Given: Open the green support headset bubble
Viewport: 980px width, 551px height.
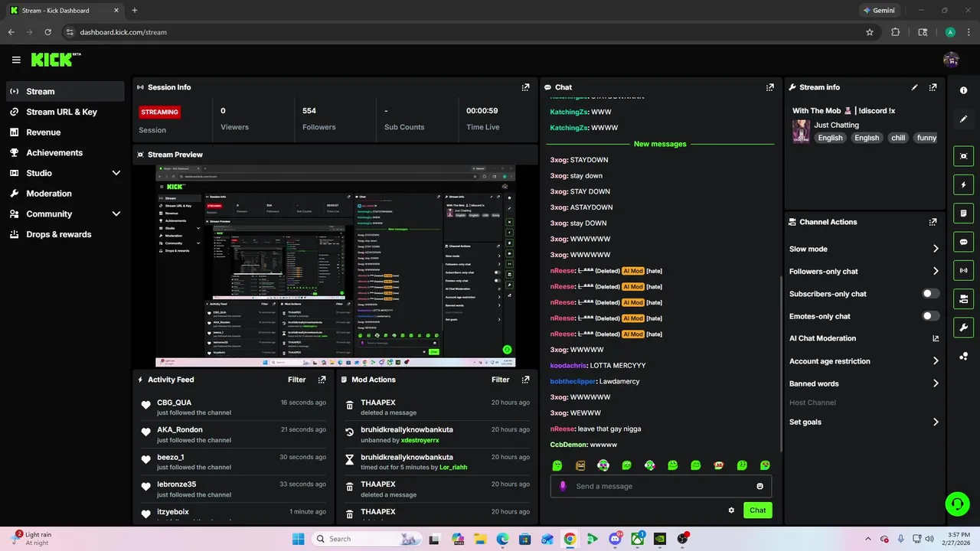Looking at the screenshot, I should 957,504.
